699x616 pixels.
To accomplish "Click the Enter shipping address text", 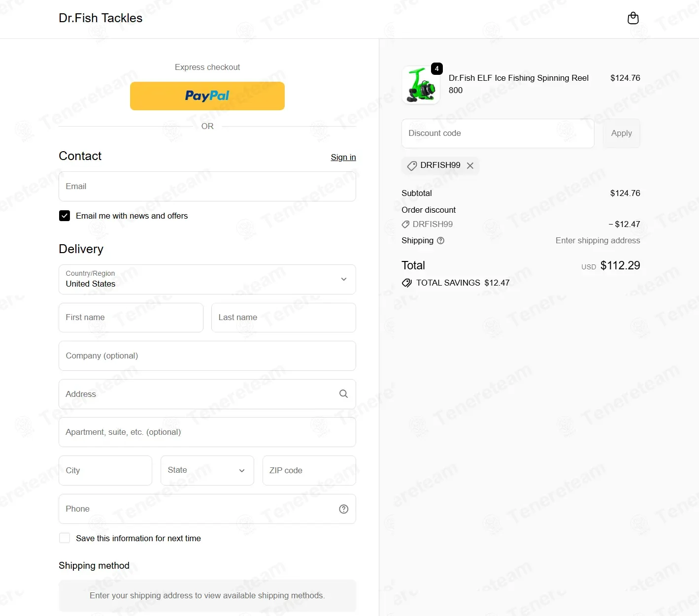I will (598, 240).
